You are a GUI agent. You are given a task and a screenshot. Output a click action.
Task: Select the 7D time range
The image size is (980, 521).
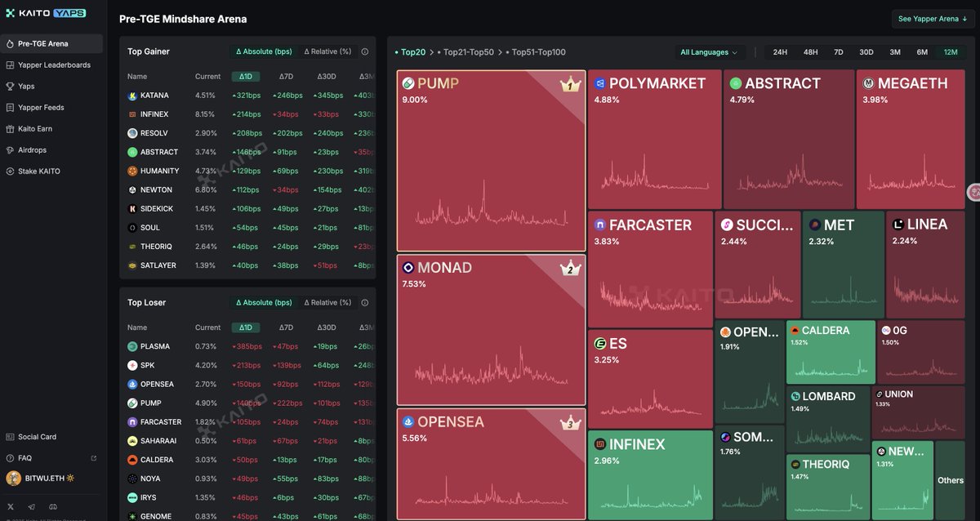tap(838, 52)
